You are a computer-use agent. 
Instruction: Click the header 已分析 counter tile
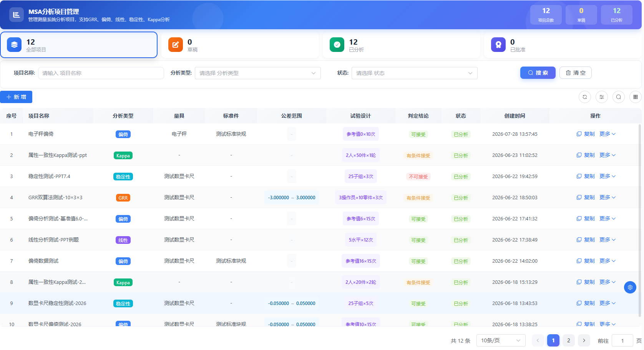point(617,15)
